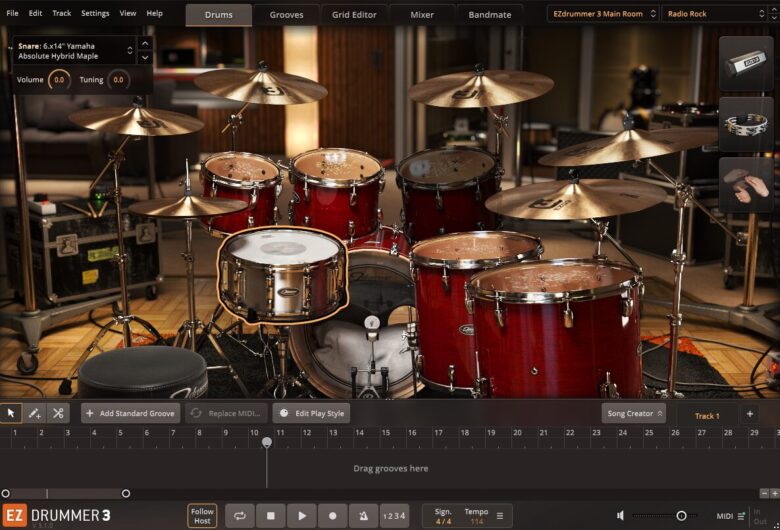This screenshot has width=780, height=530.
Task: Open the View menu
Action: point(128,13)
